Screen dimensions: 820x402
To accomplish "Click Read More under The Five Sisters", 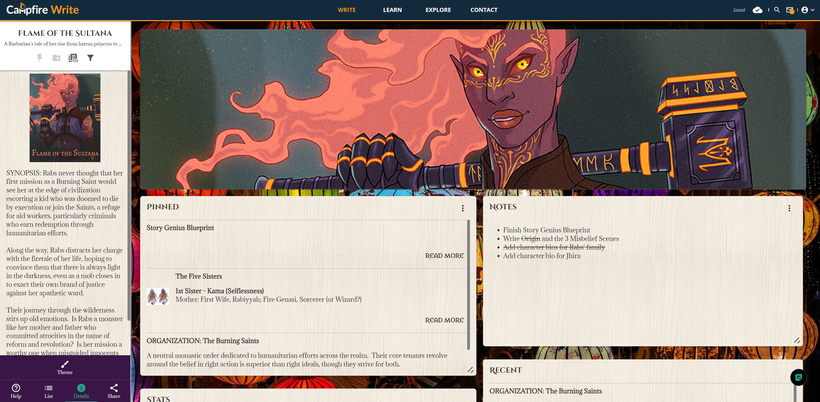I will point(444,320).
